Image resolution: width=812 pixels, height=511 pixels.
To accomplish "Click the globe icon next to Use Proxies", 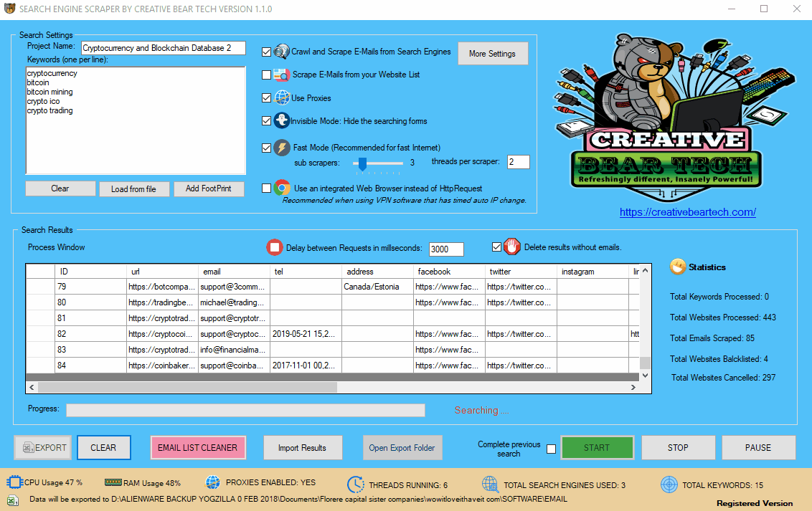I will click(282, 97).
